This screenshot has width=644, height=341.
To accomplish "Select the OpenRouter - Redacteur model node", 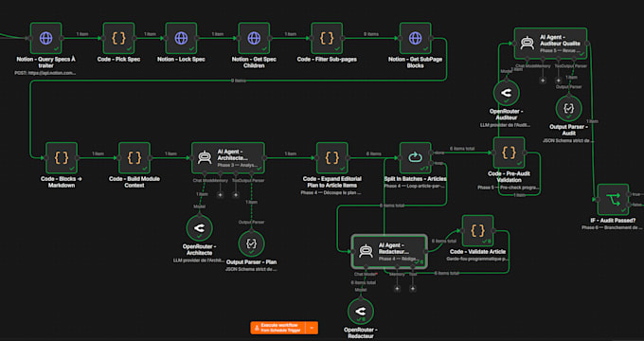I will click(x=361, y=311).
